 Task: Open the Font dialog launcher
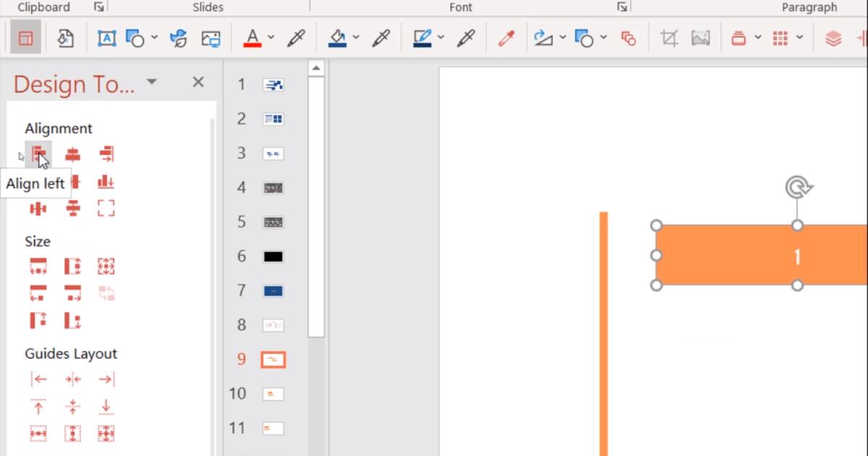click(621, 7)
